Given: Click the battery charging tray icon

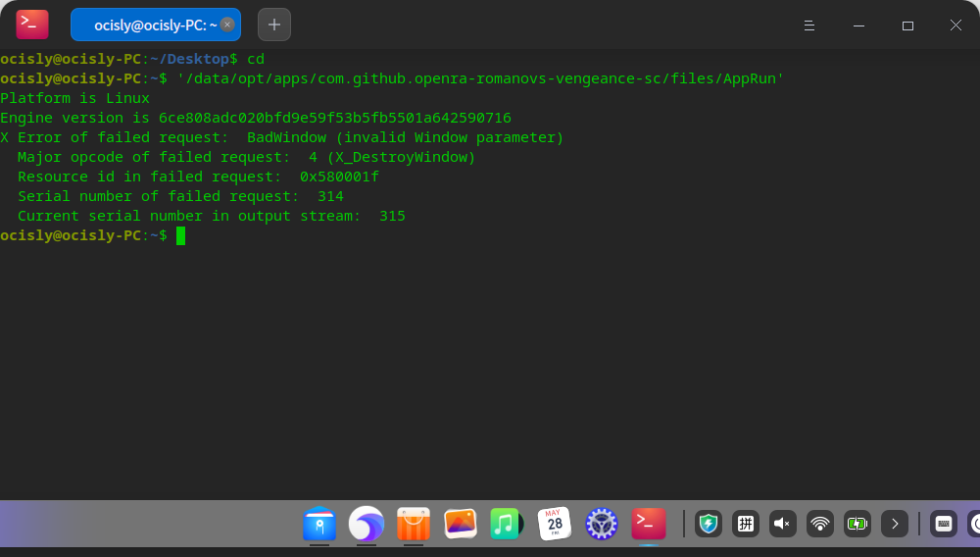Looking at the screenshot, I should (857, 524).
